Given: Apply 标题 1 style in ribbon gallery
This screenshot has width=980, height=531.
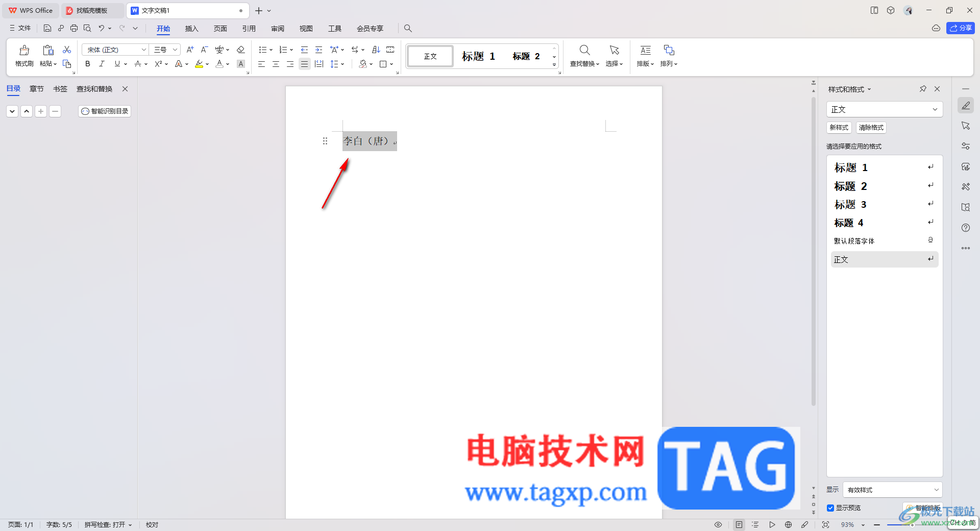Looking at the screenshot, I should click(x=478, y=56).
